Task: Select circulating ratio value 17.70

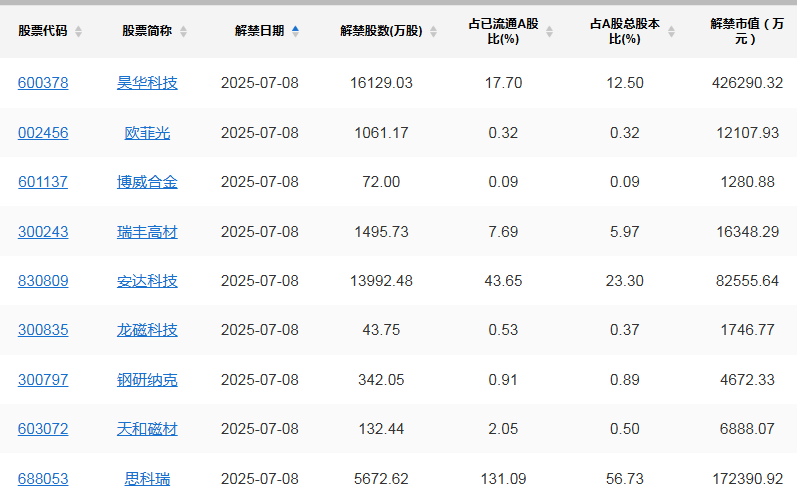Action: point(503,83)
